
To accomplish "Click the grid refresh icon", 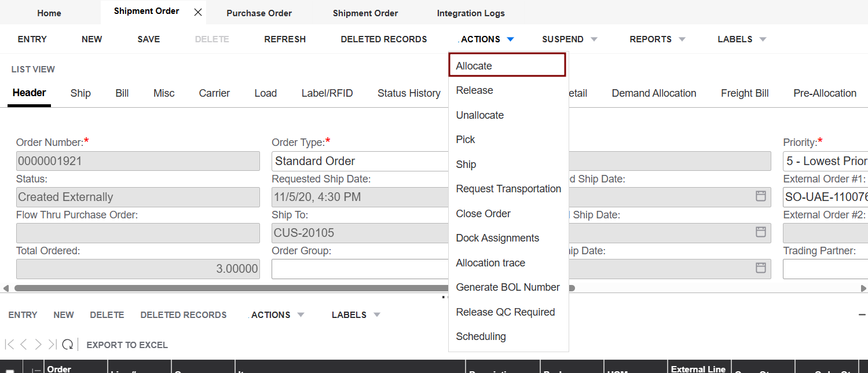I will 68,345.
